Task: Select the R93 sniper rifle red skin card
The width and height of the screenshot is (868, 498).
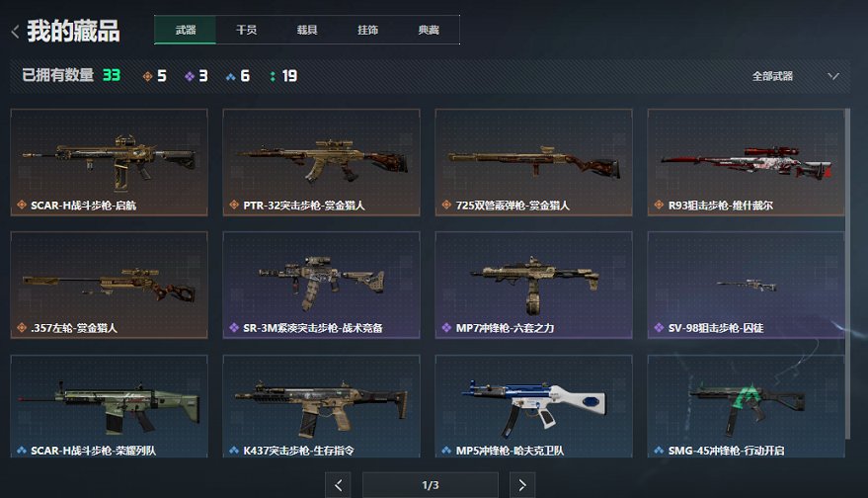Action: pos(747,162)
